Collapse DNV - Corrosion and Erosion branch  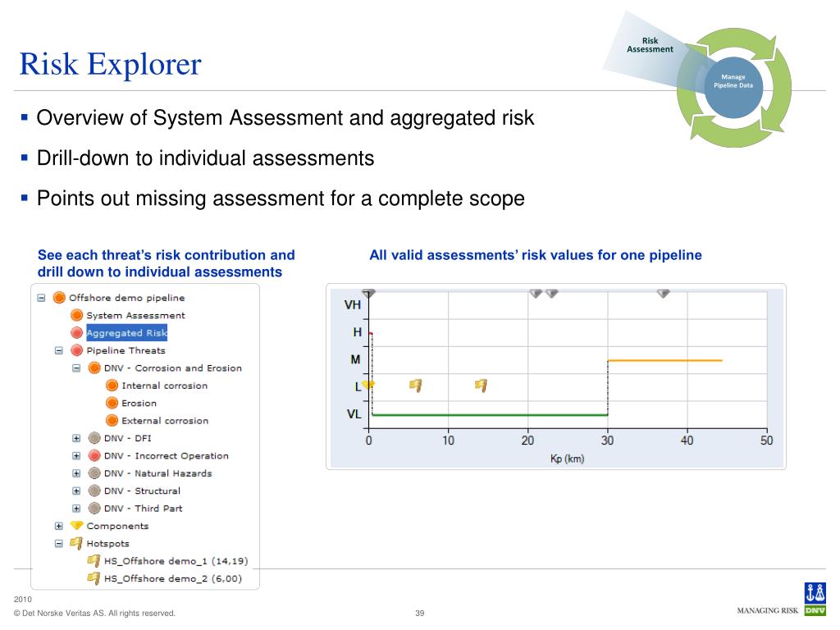pos(76,368)
